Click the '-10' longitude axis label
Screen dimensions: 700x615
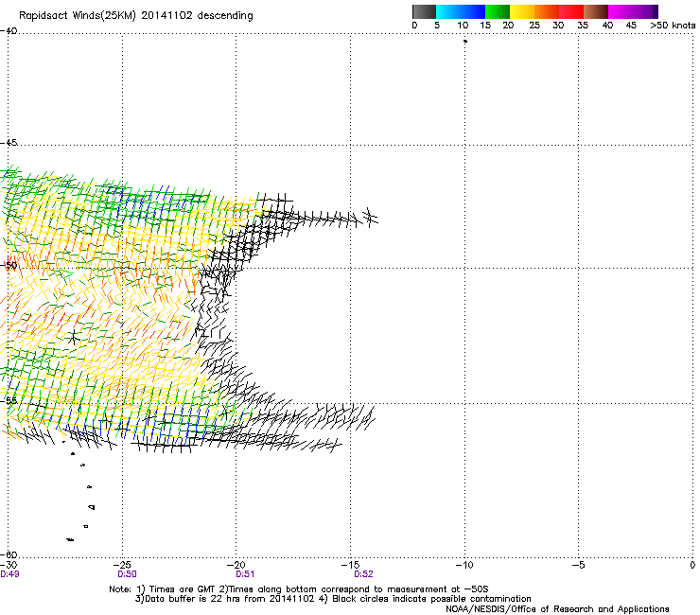click(x=464, y=565)
